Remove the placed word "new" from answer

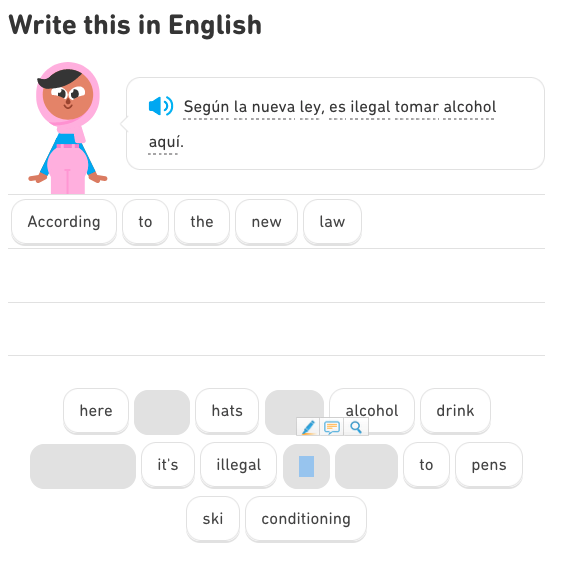click(x=267, y=222)
